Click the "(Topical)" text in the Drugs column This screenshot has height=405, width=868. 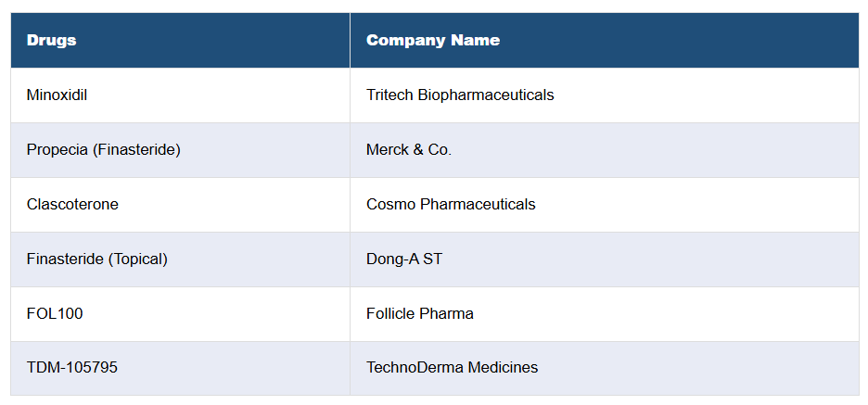(x=138, y=259)
